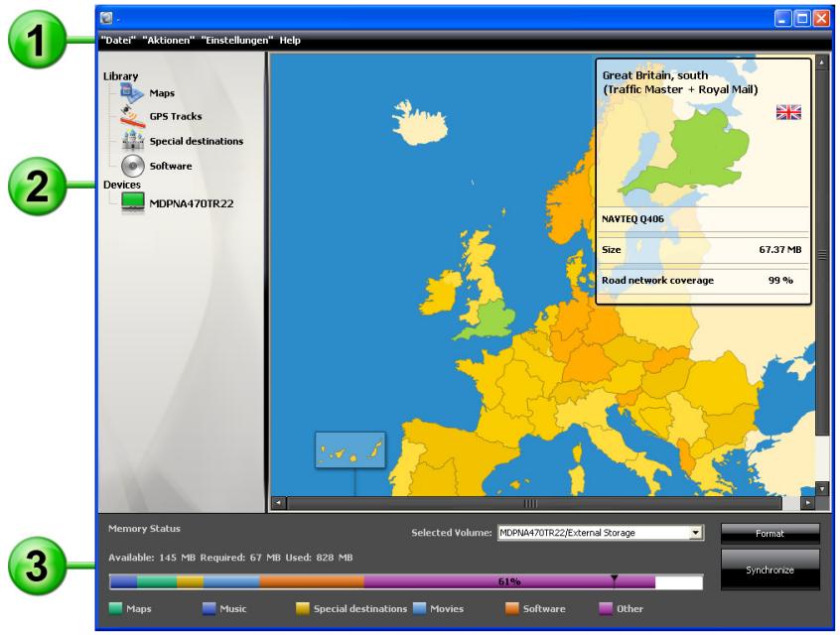Select the GPS Tracks tree label
The width and height of the screenshot is (840, 635).
point(176,116)
